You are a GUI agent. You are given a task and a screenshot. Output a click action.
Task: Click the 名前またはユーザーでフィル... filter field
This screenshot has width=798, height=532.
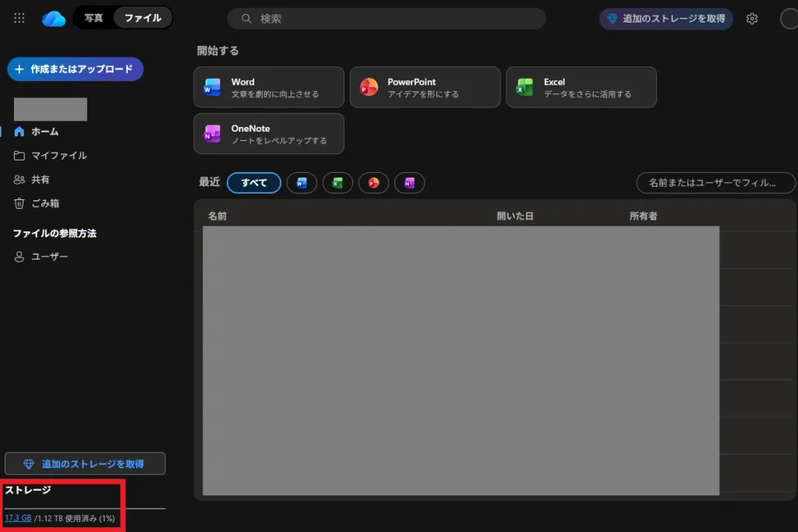click(x=715, y=183)
